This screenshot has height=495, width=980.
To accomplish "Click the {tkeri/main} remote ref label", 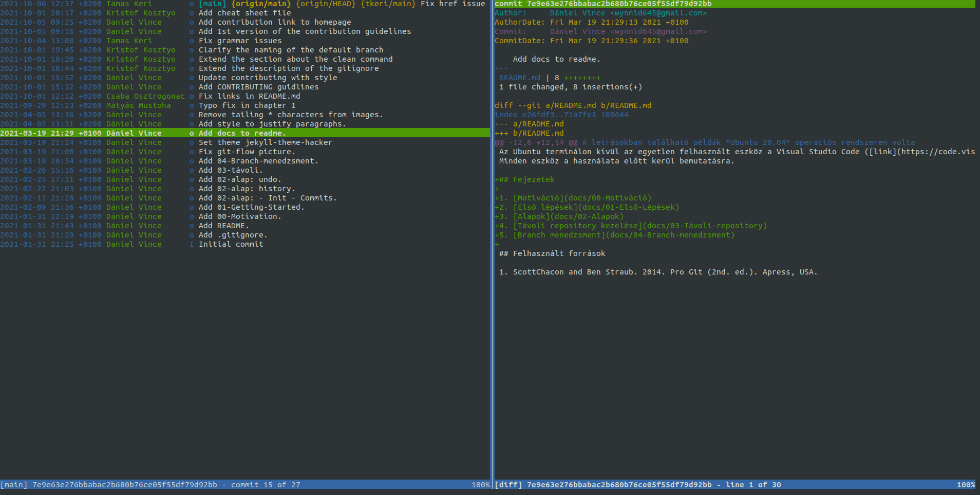I will [388, 4].
